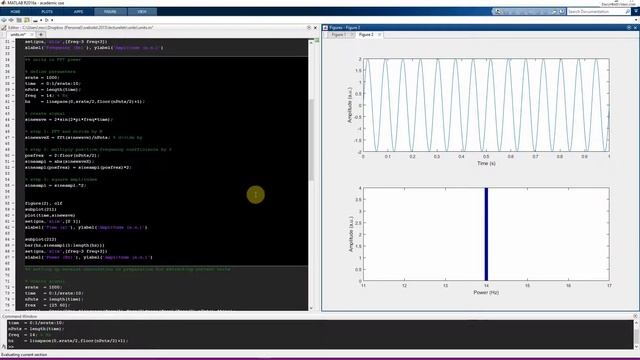This screenshot has width=640, height=360.
Task: Click 'figure(2), clf' code line
Action: click(x=44, y=203)
